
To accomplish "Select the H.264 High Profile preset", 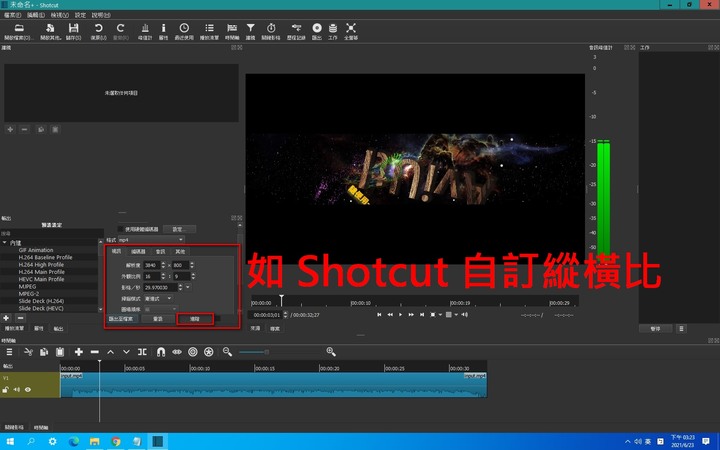I will click(41, 264).
